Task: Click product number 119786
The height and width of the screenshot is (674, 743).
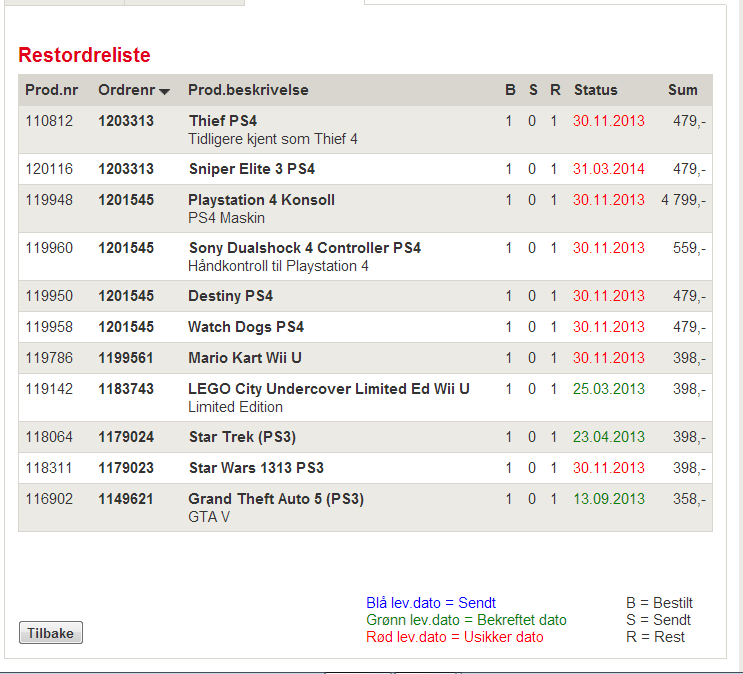Action: 49,358
